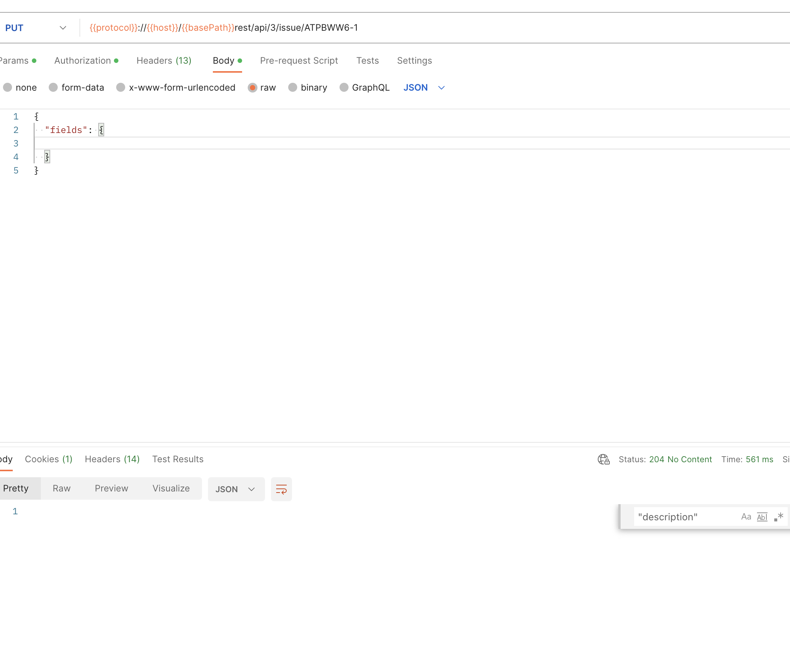Click the {{basePath}} variable in URL

(x=208, y=28)
